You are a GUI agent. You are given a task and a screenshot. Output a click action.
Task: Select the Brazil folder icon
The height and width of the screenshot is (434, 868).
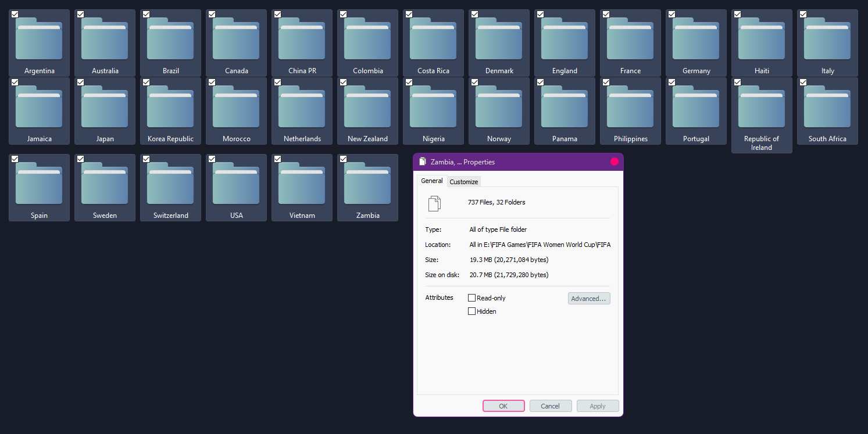point(170,39)
